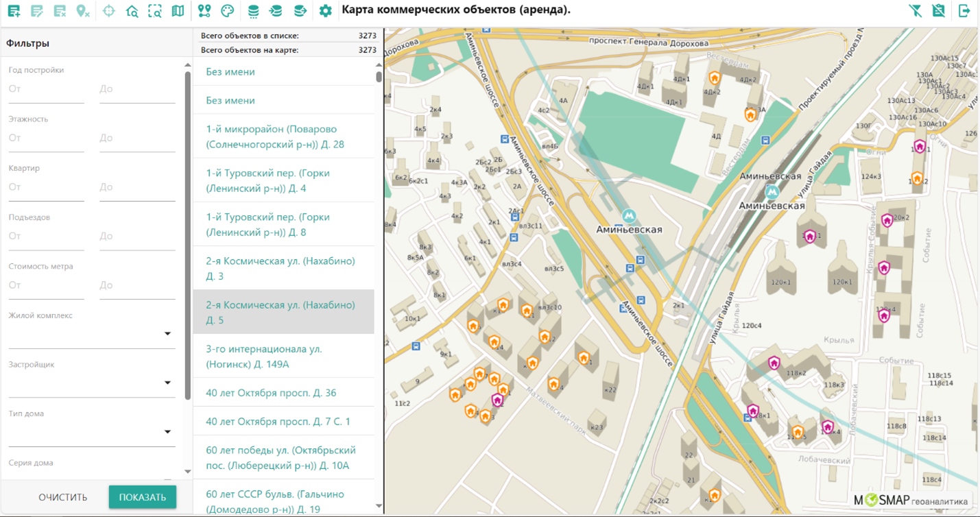
Task: Click the crossed-out clipboard icon
Action: pos(938,11)
